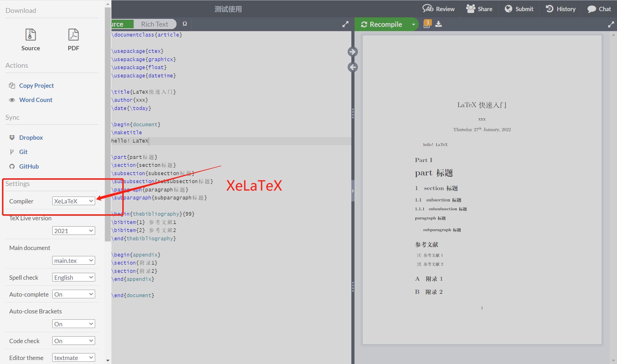Open the Share dialog
This screenshot has height=364, width=617.
pos(479,9)
